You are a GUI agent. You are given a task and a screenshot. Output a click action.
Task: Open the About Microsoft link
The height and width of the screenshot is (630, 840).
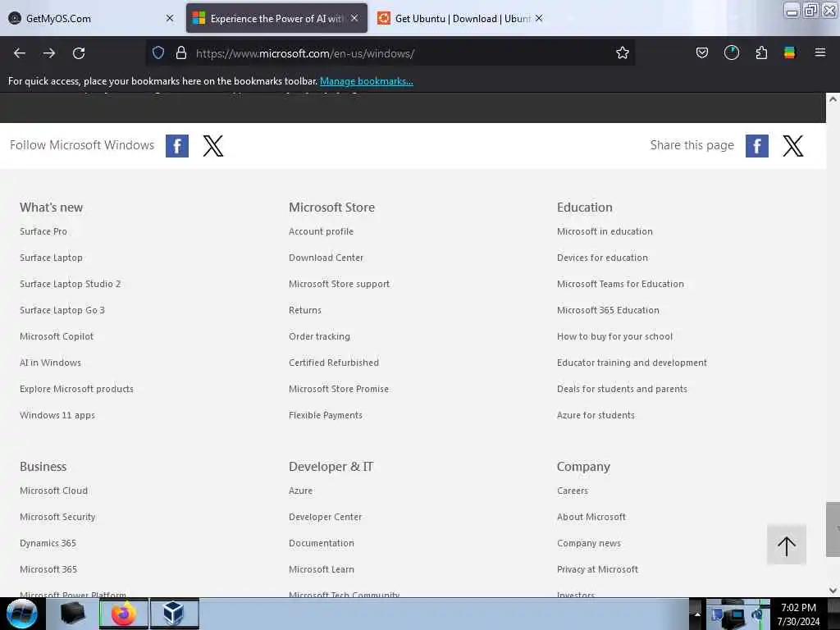(591, 517)
